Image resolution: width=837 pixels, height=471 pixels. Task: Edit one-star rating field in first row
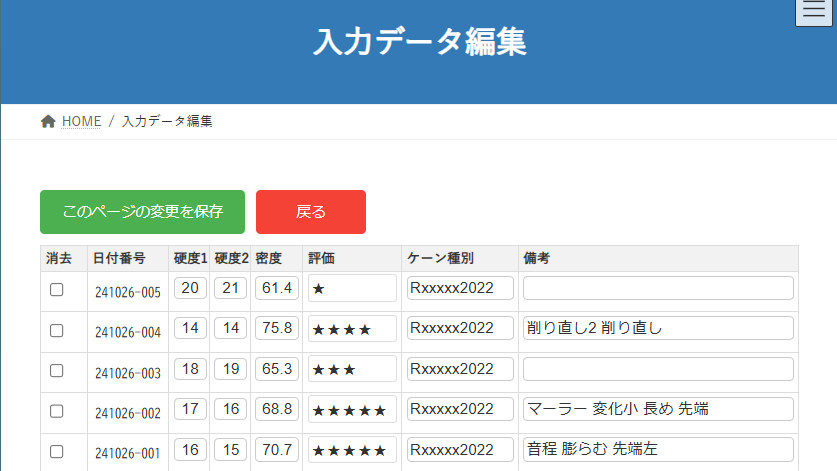(352, 288)
